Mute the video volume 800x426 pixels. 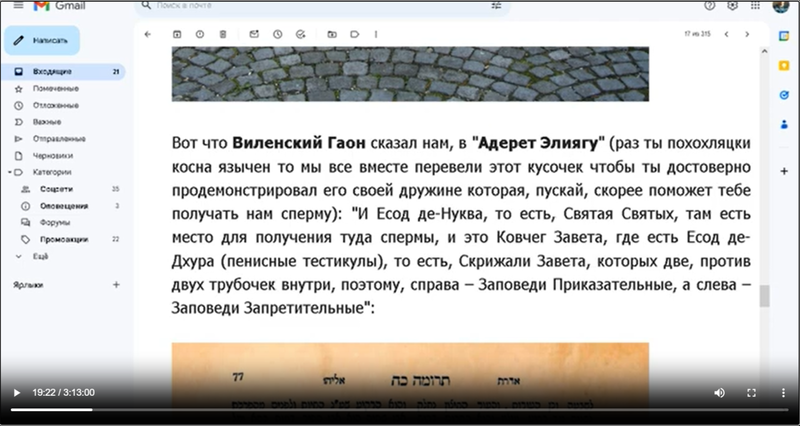(719, 393)
